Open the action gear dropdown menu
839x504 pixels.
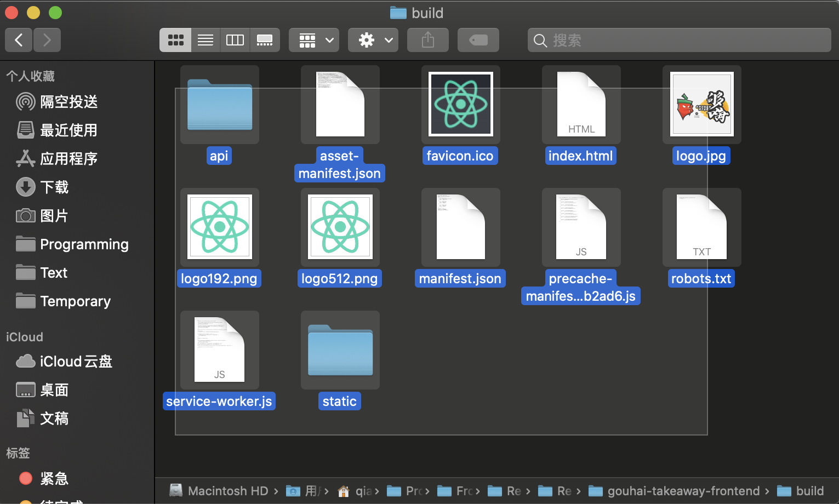point(373,39)
